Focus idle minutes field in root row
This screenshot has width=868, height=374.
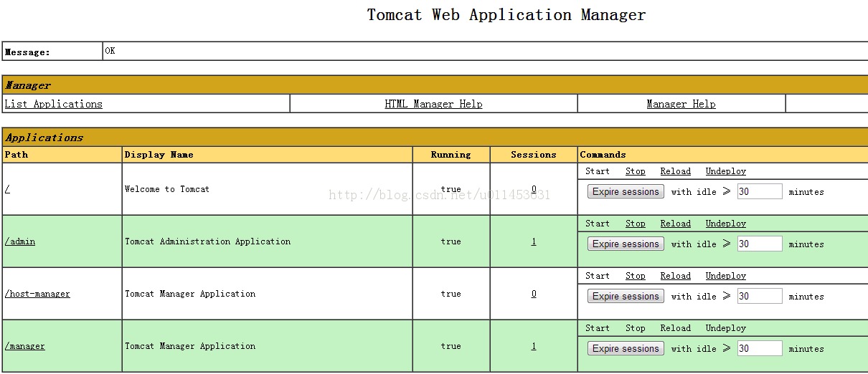click(x=760, y=191)
